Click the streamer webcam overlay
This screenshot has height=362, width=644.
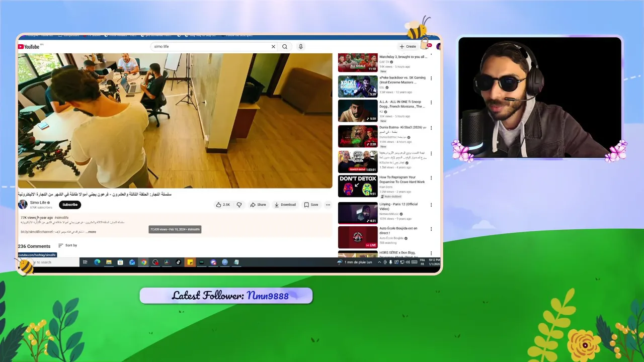tap(540, 98)
